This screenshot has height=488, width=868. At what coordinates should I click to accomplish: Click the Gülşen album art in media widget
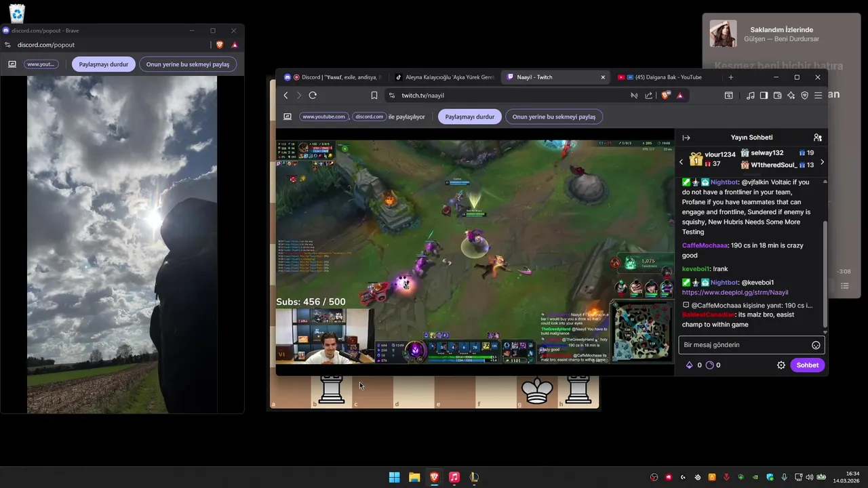pyautogui.click(x=723, y=34)
